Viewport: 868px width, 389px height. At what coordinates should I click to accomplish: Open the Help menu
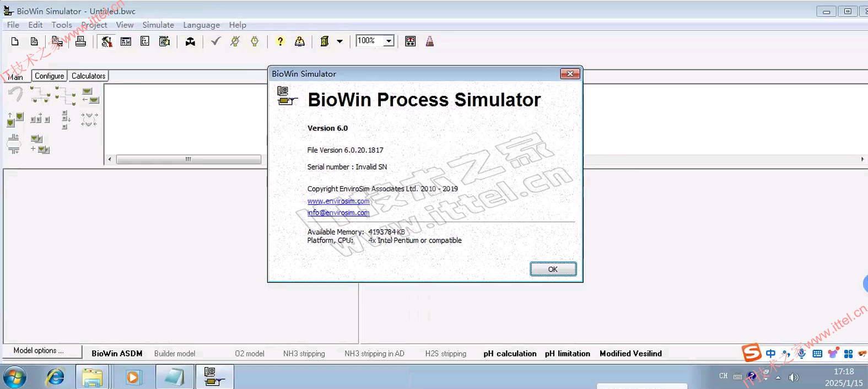[x=238, y=25]
